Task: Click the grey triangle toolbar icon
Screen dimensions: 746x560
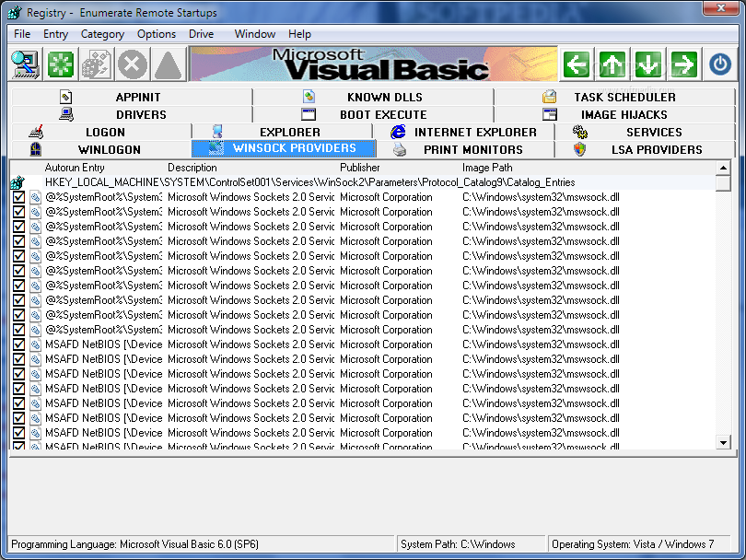Action: pos(168,64)
